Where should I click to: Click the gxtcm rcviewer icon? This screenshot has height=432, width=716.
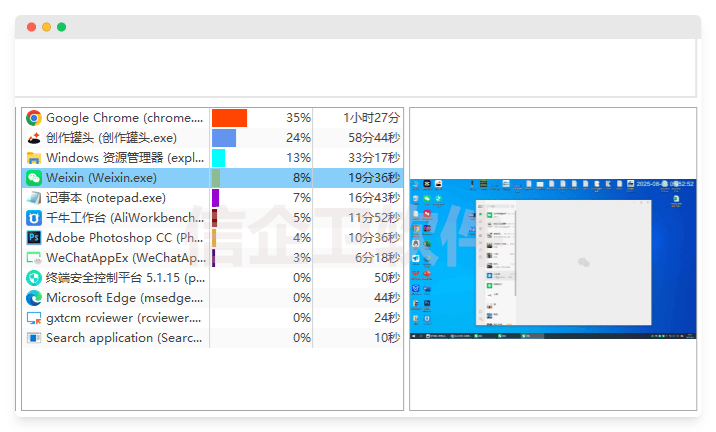pos(34,318)
